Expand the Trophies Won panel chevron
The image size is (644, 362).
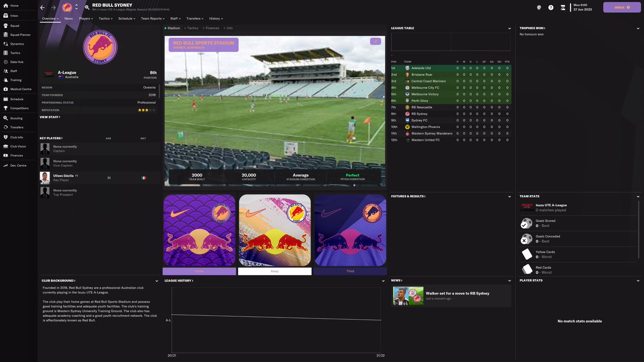point(639,28)
